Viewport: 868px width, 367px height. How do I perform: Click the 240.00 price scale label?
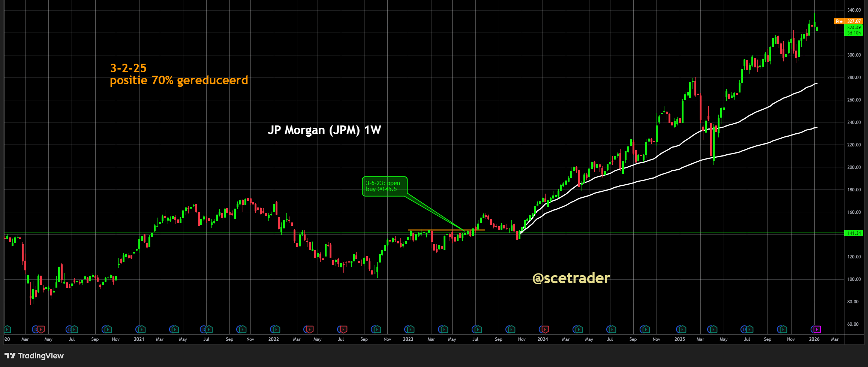pyautogui.click(x=854, y=122)
